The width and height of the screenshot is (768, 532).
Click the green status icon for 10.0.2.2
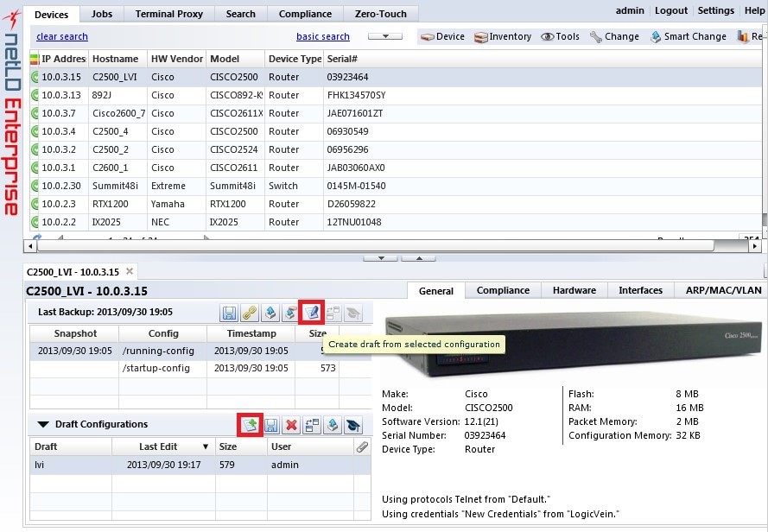(35, 222)
